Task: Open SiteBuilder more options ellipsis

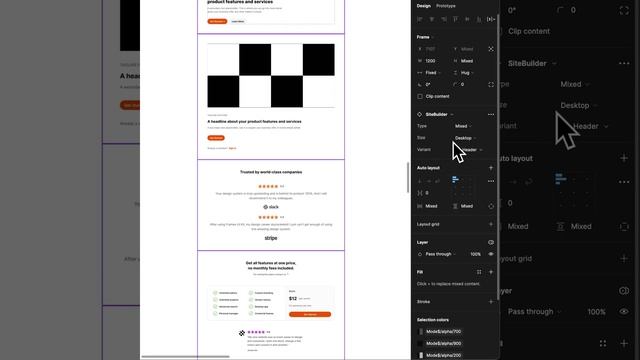Action: tap(491, 114)
